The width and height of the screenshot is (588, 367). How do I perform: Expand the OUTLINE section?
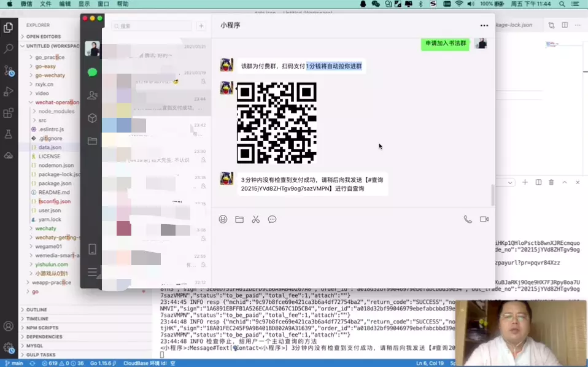37,310
